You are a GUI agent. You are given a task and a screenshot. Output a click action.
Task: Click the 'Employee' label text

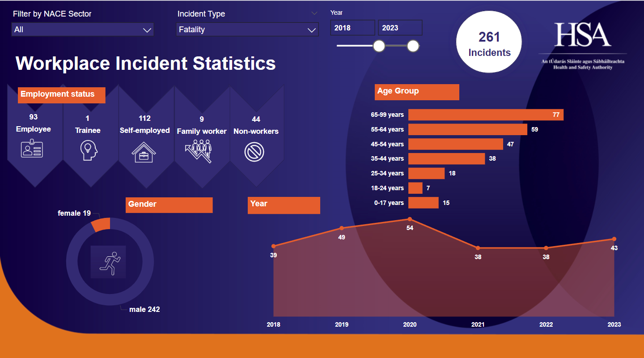(x=34, y=129)
